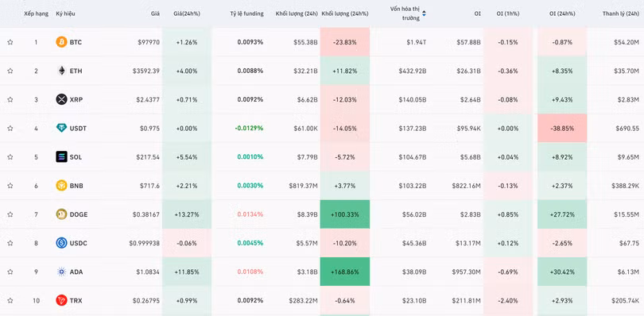
Task: Click BTC liquidation value $54.20M
Action: [627, 42]
